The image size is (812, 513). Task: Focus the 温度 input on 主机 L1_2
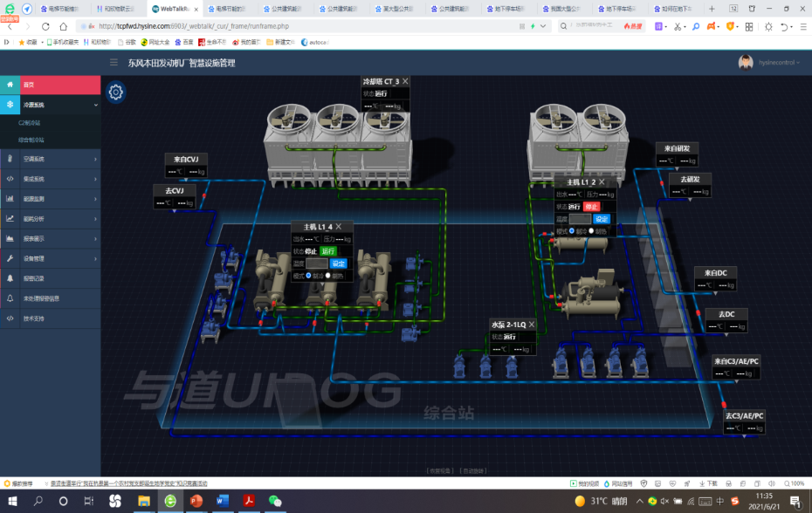(580, 219)
